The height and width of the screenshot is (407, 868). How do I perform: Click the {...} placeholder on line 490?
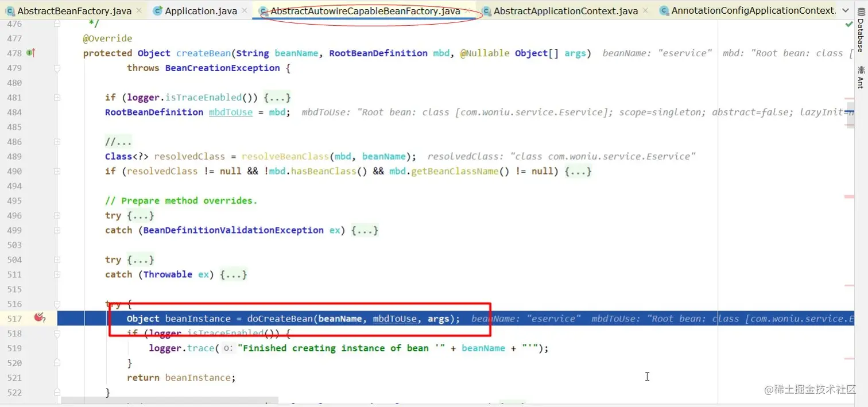coord(578,171)
